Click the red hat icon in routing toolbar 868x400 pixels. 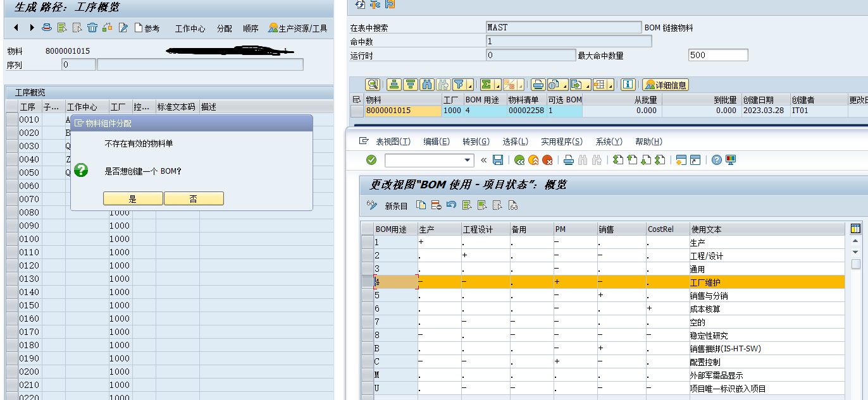tap(47, 28)
